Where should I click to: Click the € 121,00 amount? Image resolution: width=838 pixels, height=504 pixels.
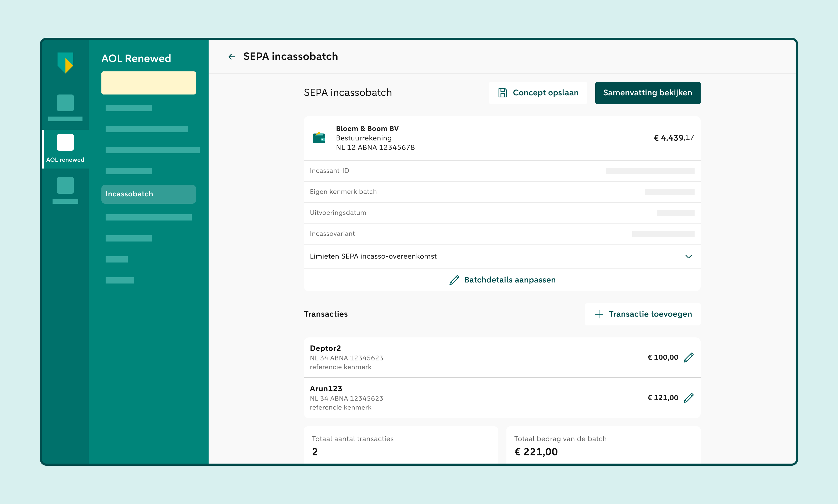click(x=663, y=398)
